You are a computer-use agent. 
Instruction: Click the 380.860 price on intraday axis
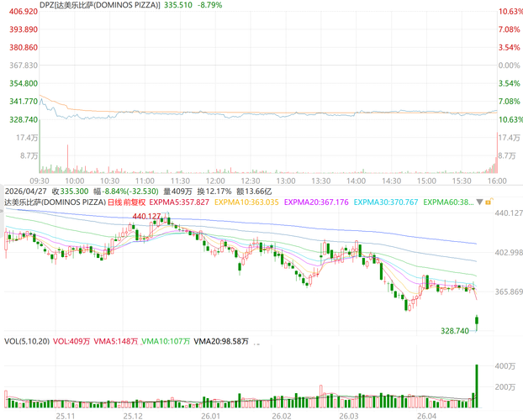click(24, 47)
